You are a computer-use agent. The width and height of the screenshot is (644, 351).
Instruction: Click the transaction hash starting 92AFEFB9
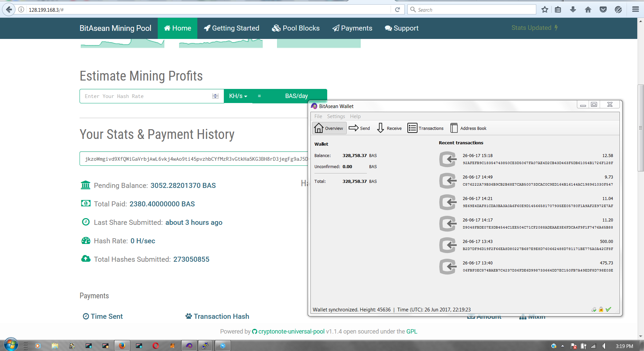pyautogui.click(x=538, y=163)
